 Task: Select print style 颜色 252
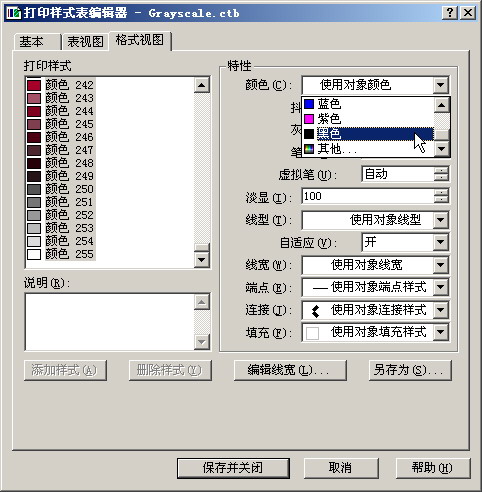pyautogui.click(x=61, y=215)
